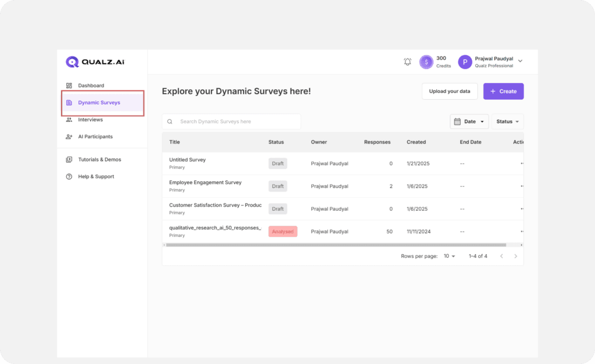Open Tutorials & Demos menu item
Image resolution: width=595 pixels, height=364 pixels.
pyautogui.click(x=99, y=160)
